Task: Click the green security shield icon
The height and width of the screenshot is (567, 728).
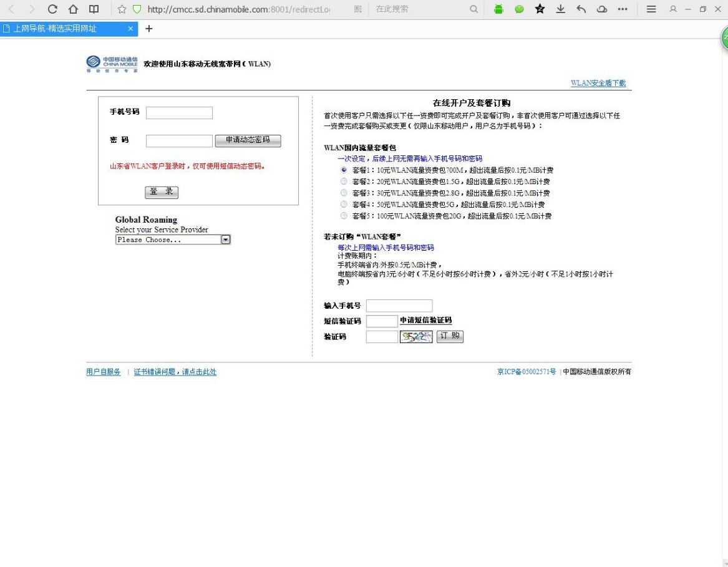Action: pyautogui.click(x=137, y=9)
